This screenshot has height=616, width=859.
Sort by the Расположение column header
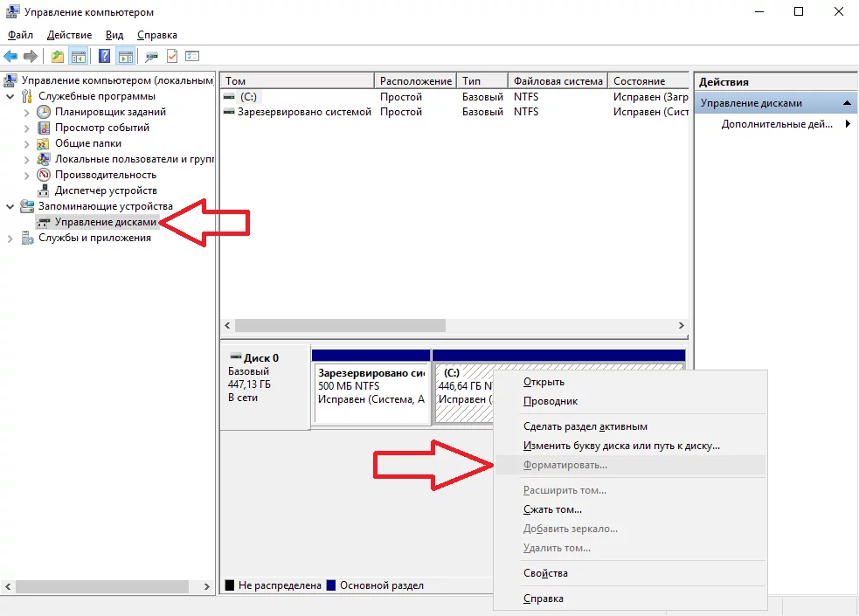tap(416, 81)
